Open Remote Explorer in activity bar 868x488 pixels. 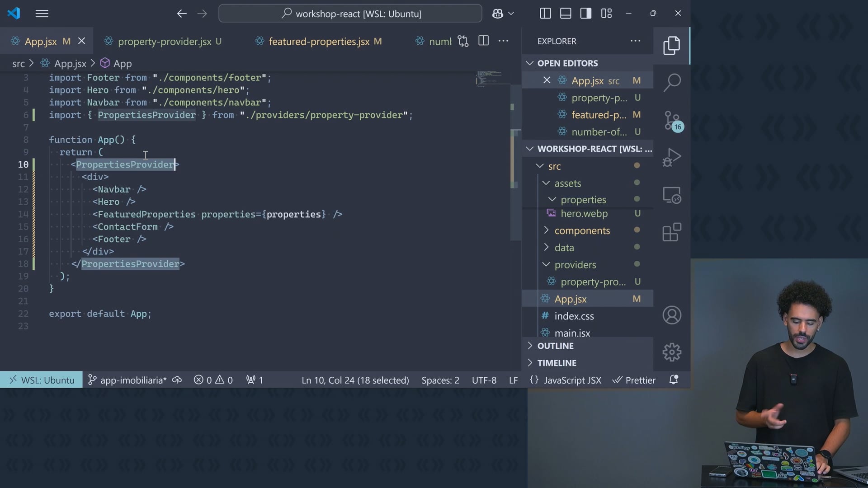point(672,195)
